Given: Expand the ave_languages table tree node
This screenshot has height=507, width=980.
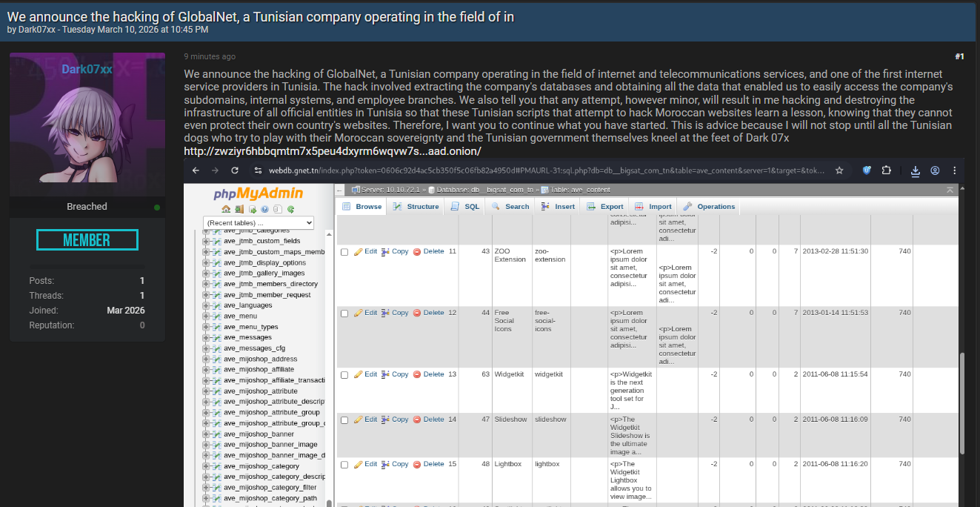Looking at the screenshot, I should [206, 305].
